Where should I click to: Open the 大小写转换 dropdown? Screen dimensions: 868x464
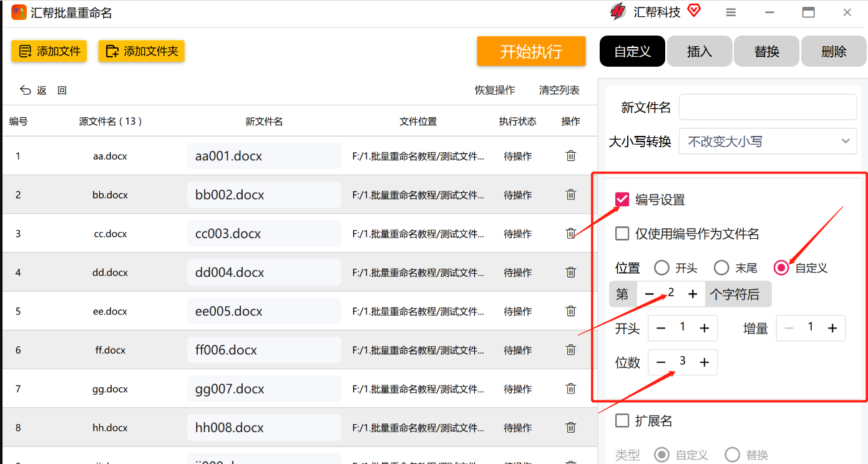[x=768, y=142]
